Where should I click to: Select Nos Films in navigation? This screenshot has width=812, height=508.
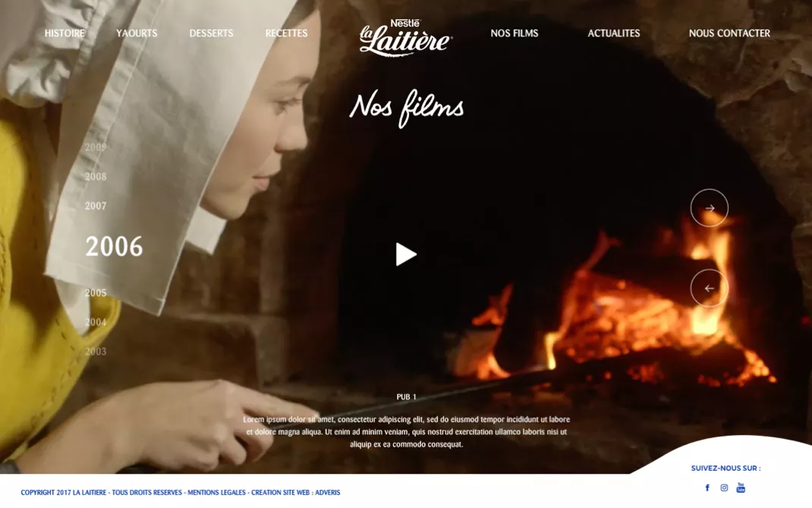(x=515, y=33)
